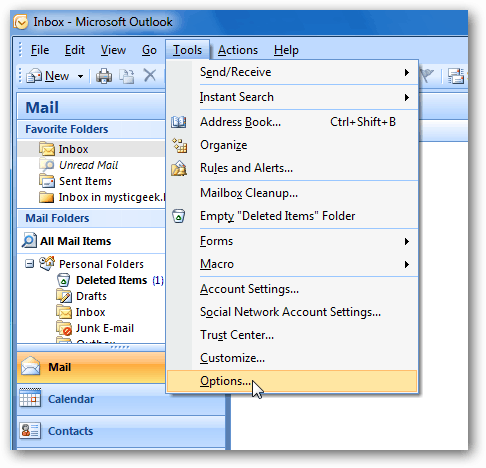Open the Go menu
The width and height of the screenshot is (486, 468).
point(149,50)
